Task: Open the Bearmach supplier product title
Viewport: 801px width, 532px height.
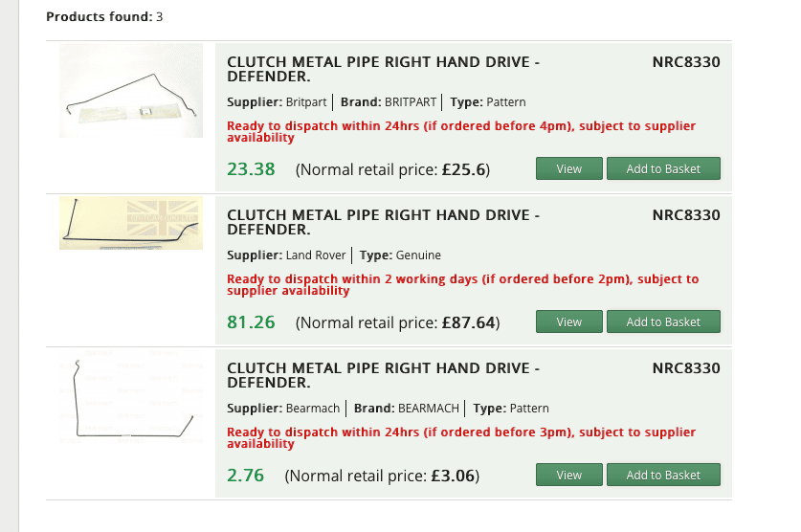Action: coord(383,375)
